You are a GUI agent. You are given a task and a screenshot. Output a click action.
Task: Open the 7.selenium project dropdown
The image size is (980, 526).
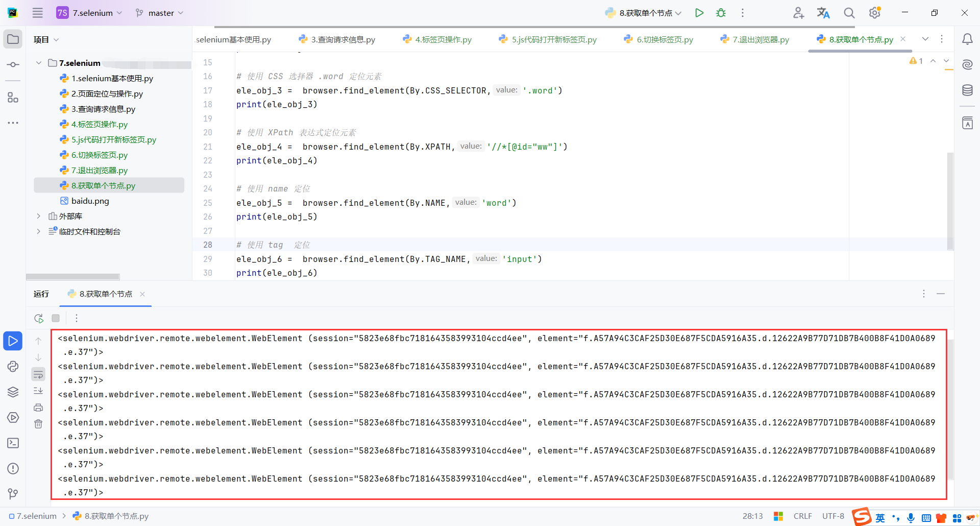tap(90, 13)
